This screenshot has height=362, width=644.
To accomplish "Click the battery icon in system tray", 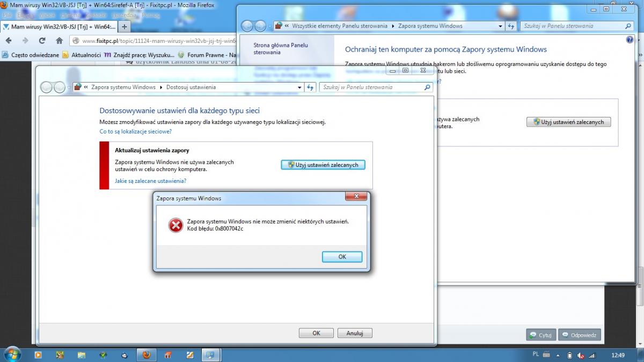I will click(x=570, y=355).
